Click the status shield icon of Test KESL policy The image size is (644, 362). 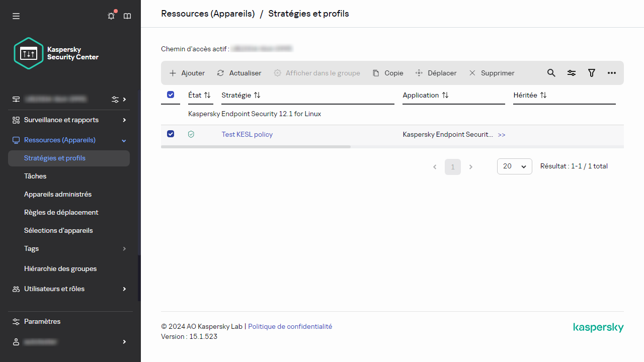point(191,135)
